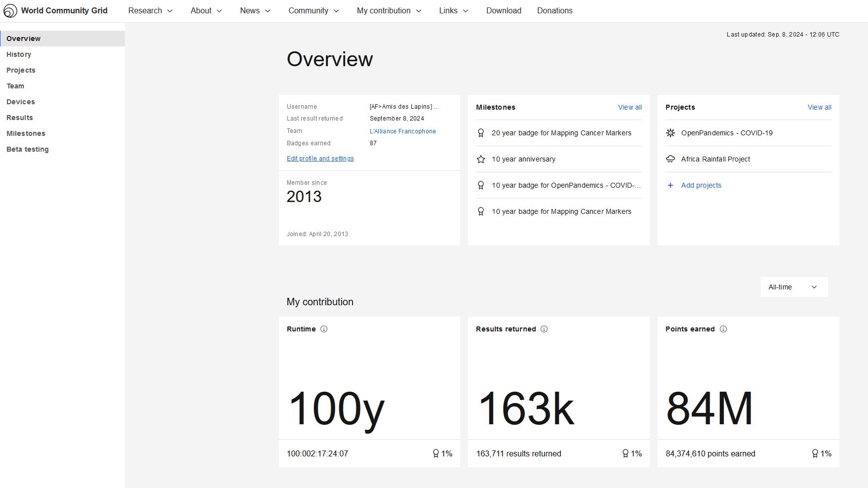Click the 100:002:17:24:07 runtime value
The width and height of the screenshot is (868, 488).
pos(317,453)
